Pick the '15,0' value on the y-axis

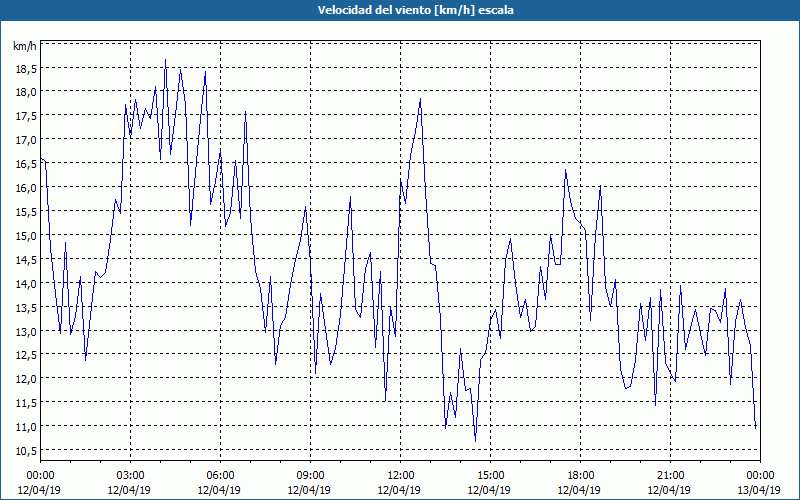click(x=25, y=235)
